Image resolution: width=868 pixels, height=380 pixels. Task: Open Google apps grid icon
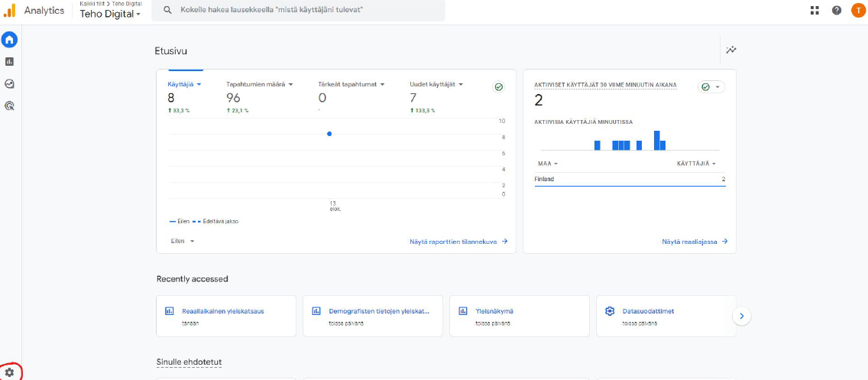coord(815,10)
